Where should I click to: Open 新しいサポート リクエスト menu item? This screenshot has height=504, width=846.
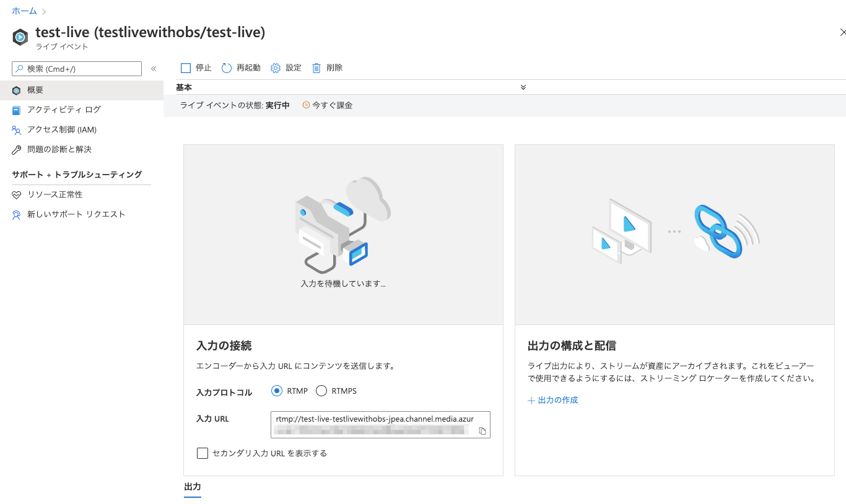[82, 215]
